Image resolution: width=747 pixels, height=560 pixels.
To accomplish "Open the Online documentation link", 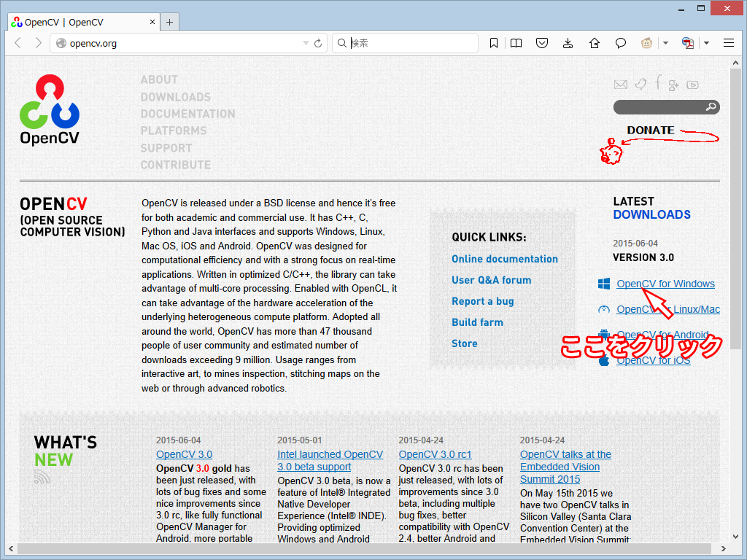I will (505, 259).
